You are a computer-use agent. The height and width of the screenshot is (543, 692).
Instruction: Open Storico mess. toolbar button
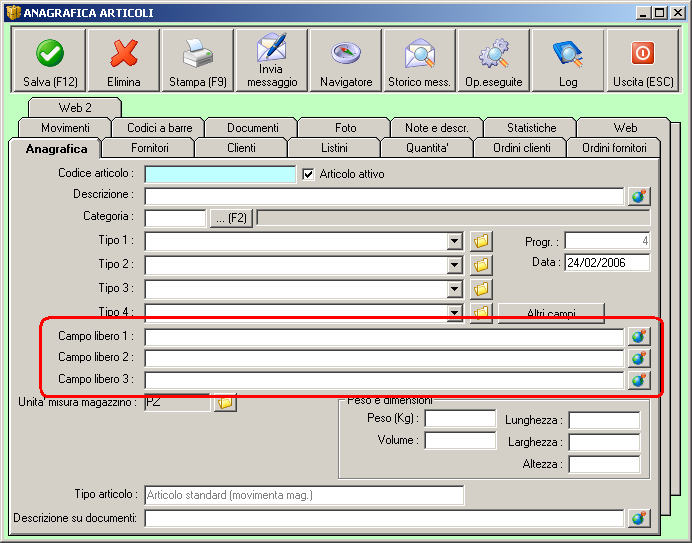click(419, 60)
